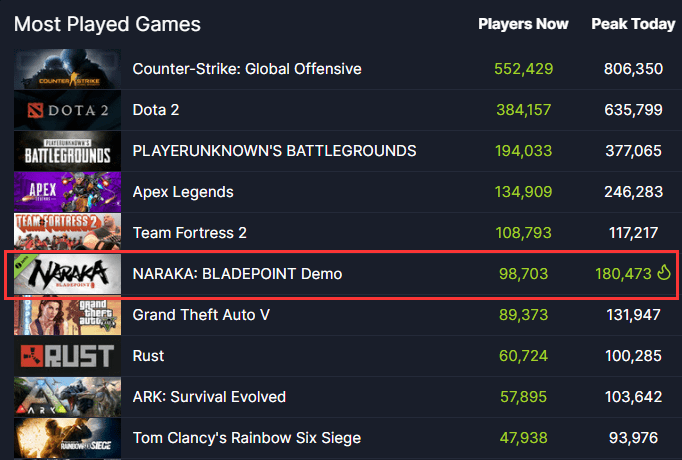Viewport: 682px width, 460px height.
Task: Open the NARAKA BLADEPOINT logo image
Action: pos(66,274)
